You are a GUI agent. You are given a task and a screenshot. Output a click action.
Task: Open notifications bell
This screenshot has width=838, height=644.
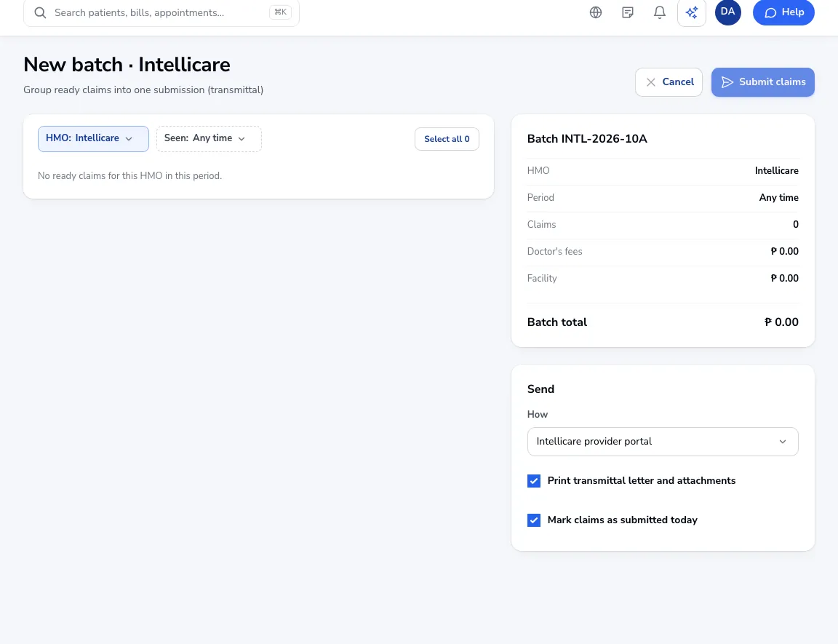point(660,12)
